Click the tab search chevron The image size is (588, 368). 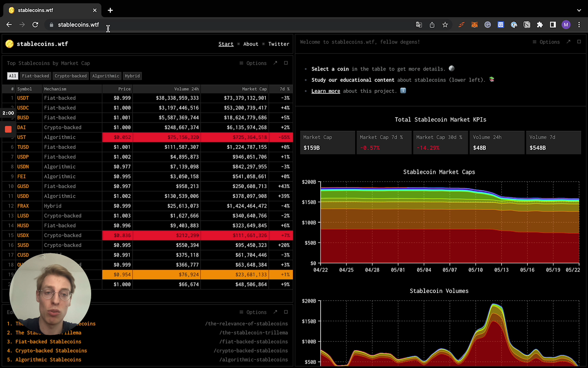tap(579, 10)
